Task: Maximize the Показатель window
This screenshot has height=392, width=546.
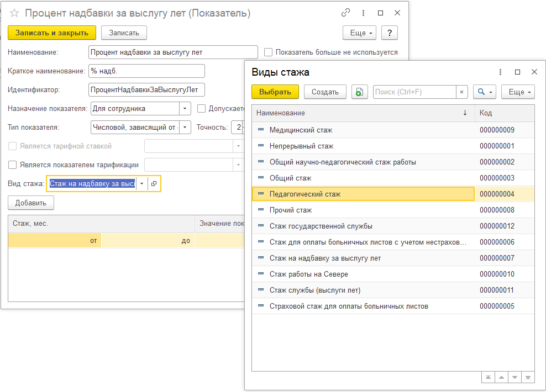Action: tap(380, 13)
